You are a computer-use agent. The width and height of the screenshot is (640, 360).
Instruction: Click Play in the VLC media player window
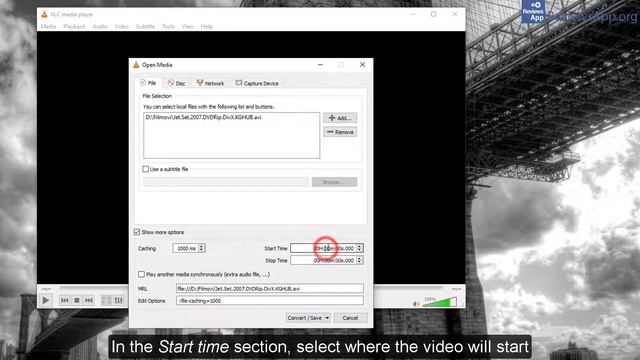[46, 300]
